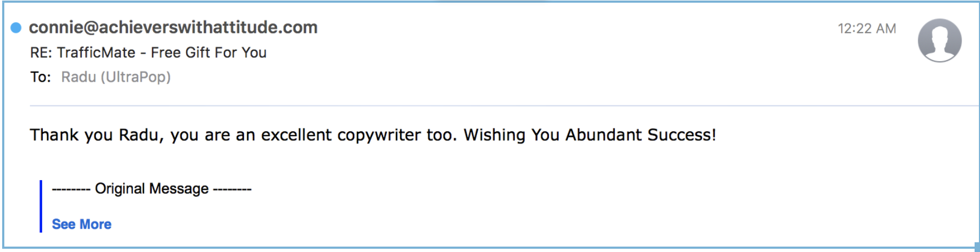The width and height of the screenshot is (980, 252).
Task: Click the header divider line below recipient
Action: (x=487, y=105)
